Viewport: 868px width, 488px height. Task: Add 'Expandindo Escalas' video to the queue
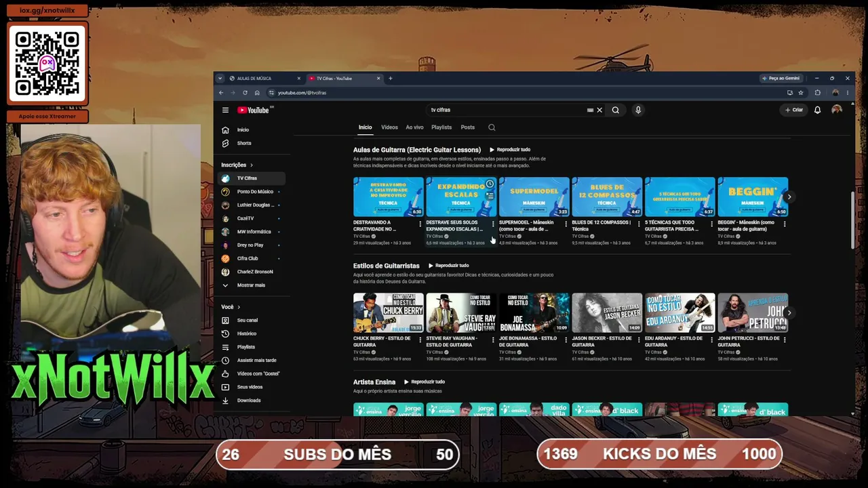(x=490, y=196)
